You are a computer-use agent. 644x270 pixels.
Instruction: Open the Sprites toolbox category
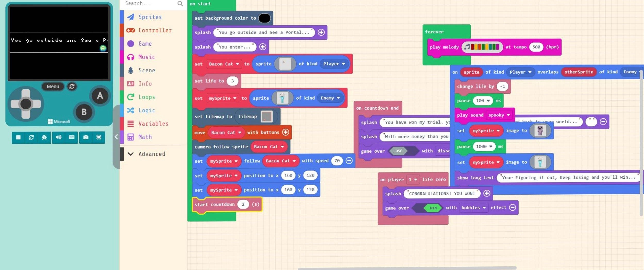(150, 17)
